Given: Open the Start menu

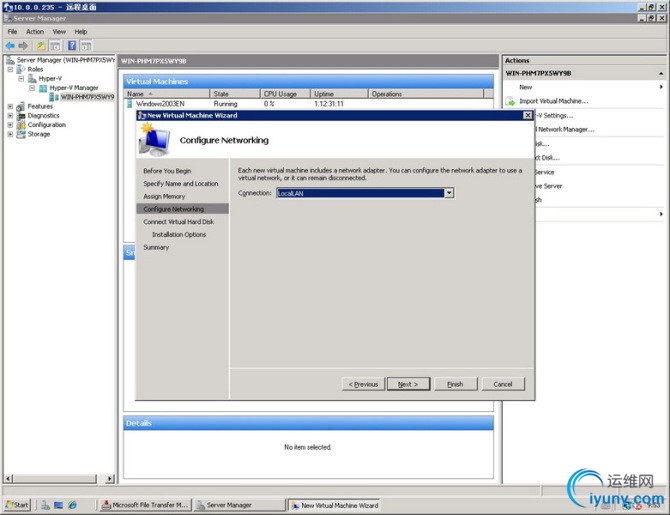Looking at the screenshot, I should click(17, 505).
